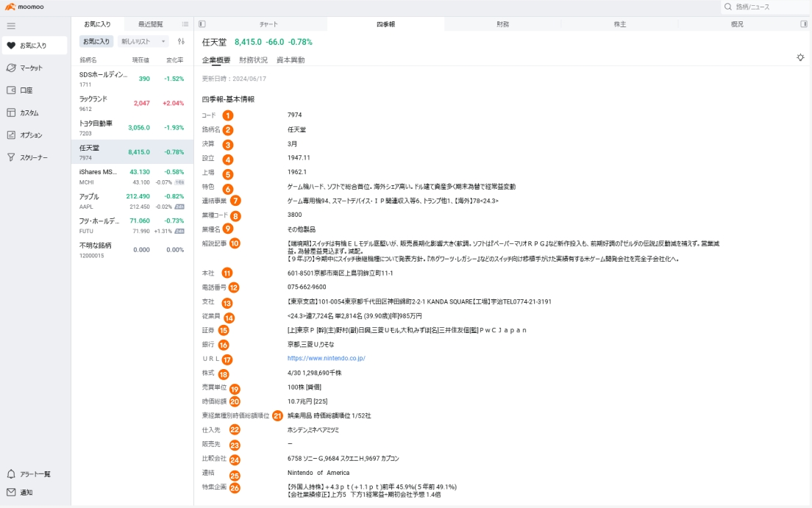Image resolution: width=812 pixels, height=508 pixels.
Task: Open the 財務 tab
Action: pos(503,24)
